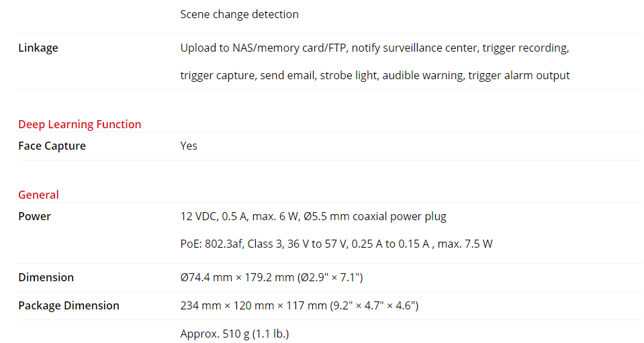Click the 234 mm package dimension value
The image size is (644, 343).
point(300,305)
